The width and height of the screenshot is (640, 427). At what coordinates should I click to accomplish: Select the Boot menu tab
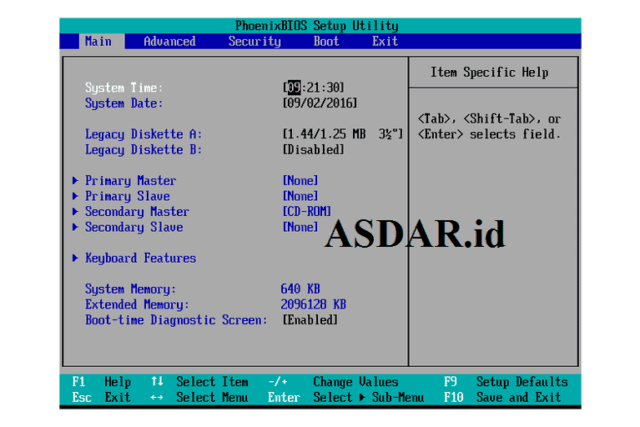(x=326, y=41)
